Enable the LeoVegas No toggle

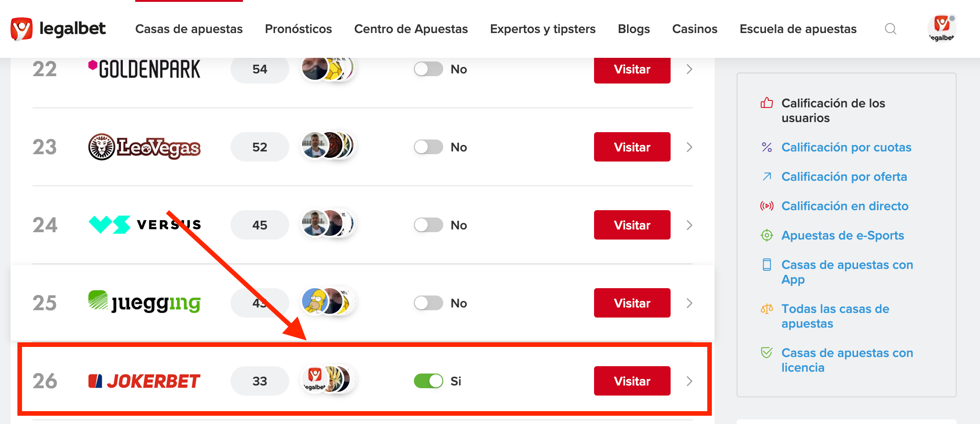click(428, 147)
